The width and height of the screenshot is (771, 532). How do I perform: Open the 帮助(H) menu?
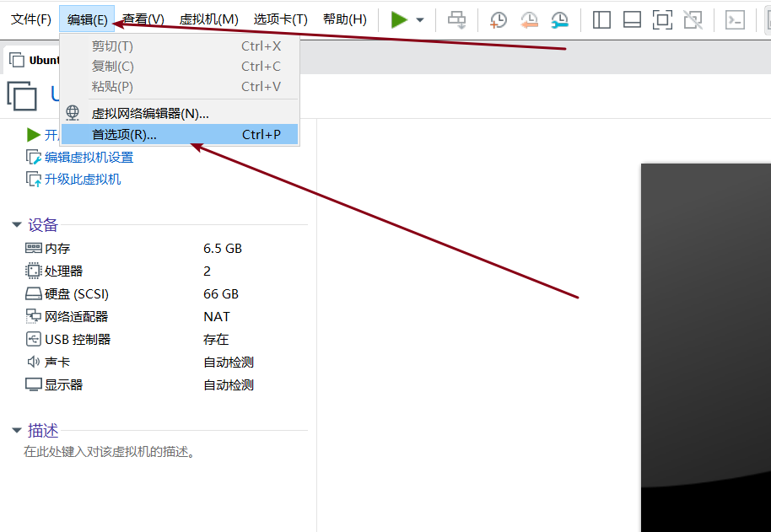click(x=345, y=19)
